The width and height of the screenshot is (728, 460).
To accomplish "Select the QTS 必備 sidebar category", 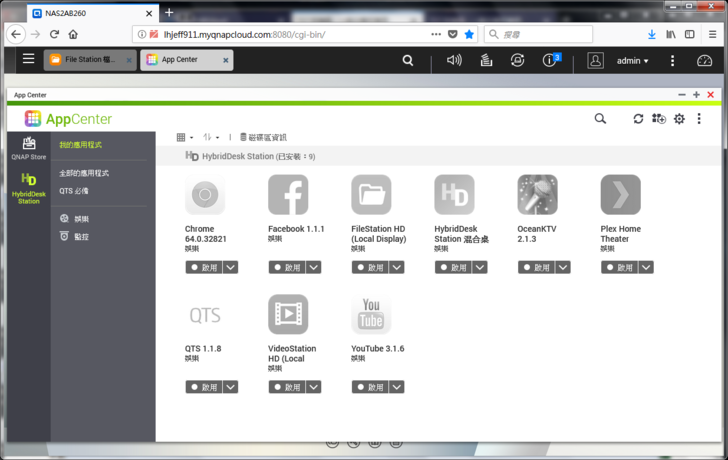I will point(74,191).
